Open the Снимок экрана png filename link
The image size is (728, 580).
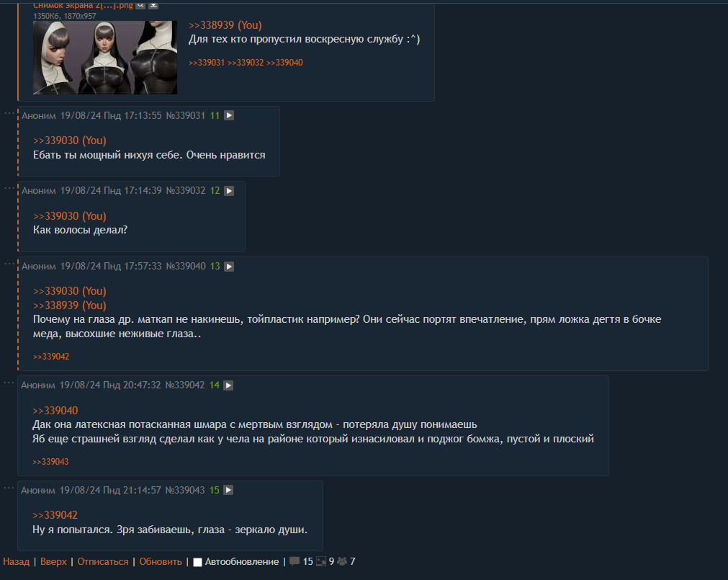pos(83,6)
